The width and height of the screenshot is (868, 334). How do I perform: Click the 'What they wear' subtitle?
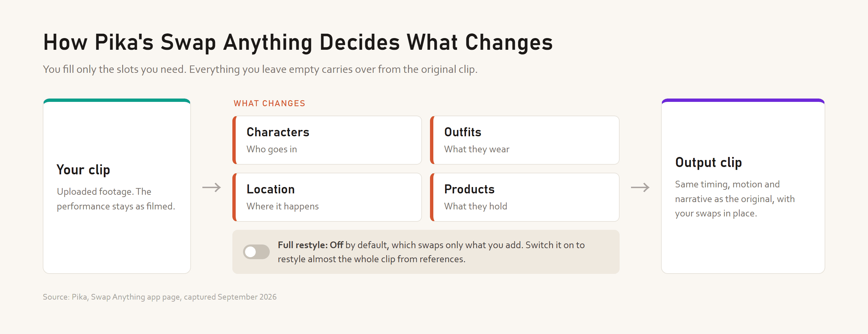(477, 149)
